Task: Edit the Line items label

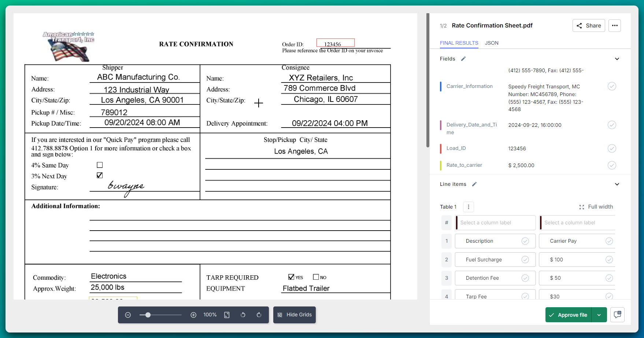Action: pyautogui.click(x=474, y=184)
